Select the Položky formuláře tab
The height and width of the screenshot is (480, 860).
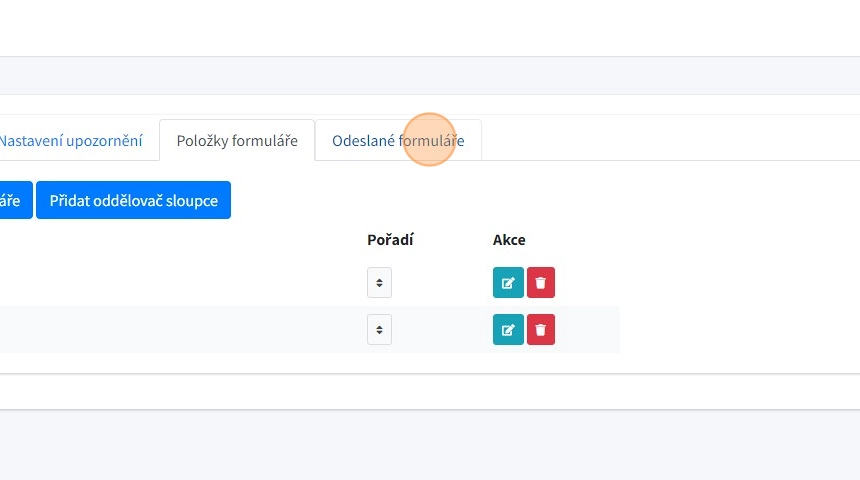[237, 141]
